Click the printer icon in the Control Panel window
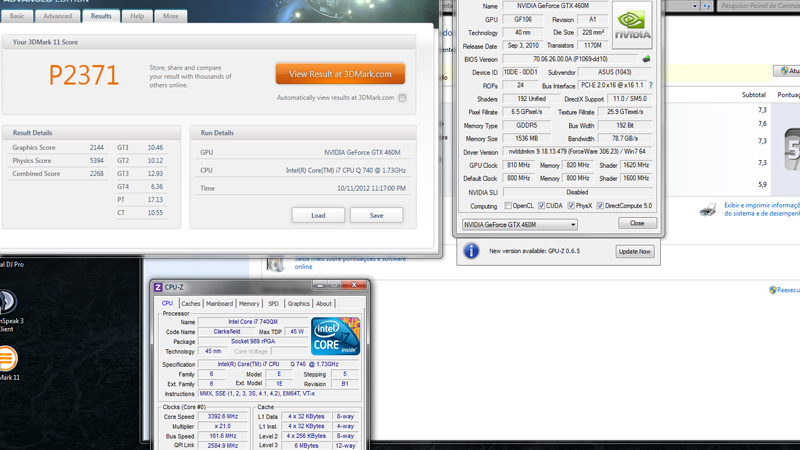This screenshot has height=450, width=800. click(708, 209)
